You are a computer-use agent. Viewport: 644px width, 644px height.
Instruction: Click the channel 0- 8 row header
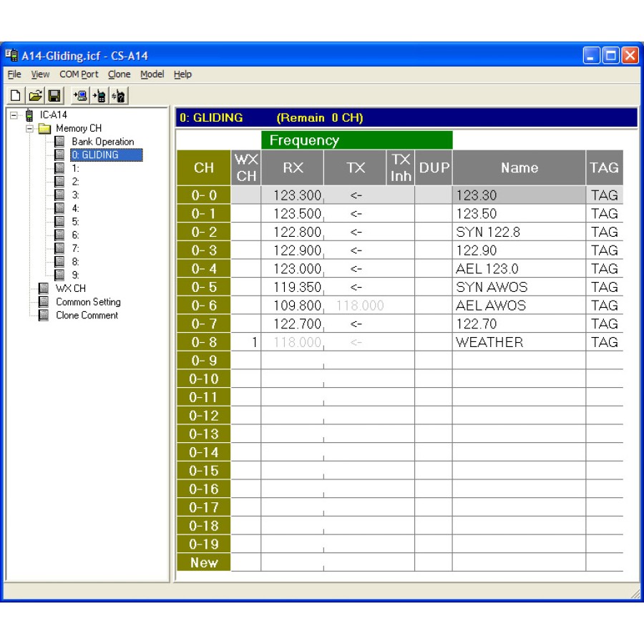(x=204, y=342)
